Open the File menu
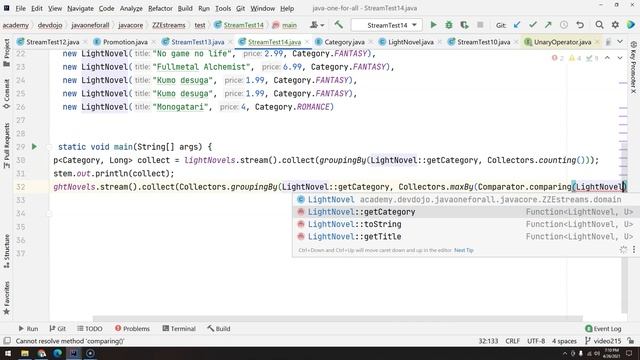 coord(20,8)
